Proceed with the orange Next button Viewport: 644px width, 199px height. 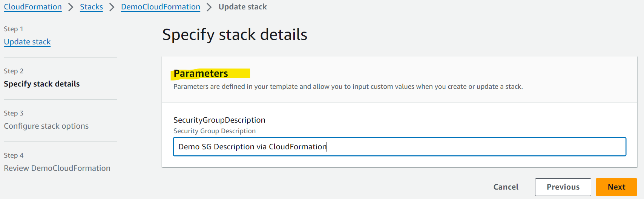pyautogui.click(x=616, y=187)
